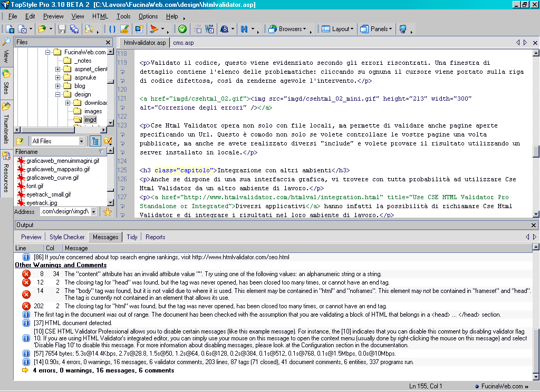This screenshot has height=392, width=540.
Task: Select graficaweb_curve.gif in file list
Action: click(52, 178)
